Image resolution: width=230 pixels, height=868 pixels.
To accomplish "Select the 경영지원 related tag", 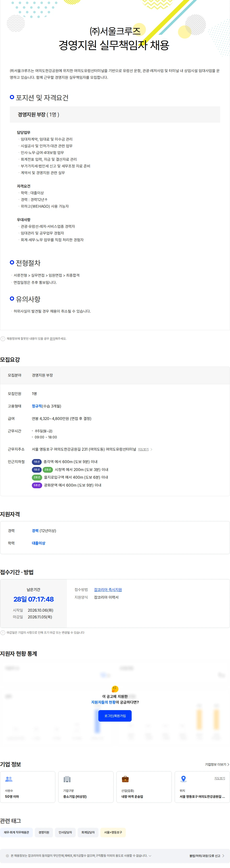I will (x=44, y=833).
